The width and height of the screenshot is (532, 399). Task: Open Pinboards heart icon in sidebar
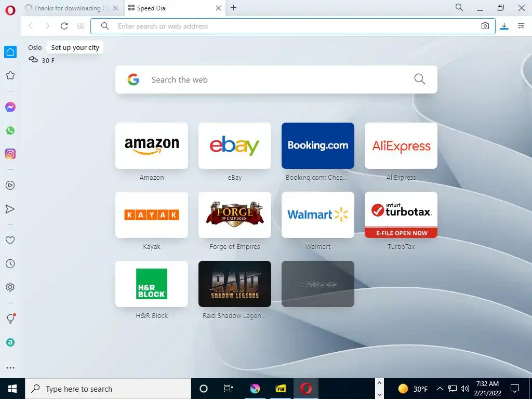pos(10,240)
